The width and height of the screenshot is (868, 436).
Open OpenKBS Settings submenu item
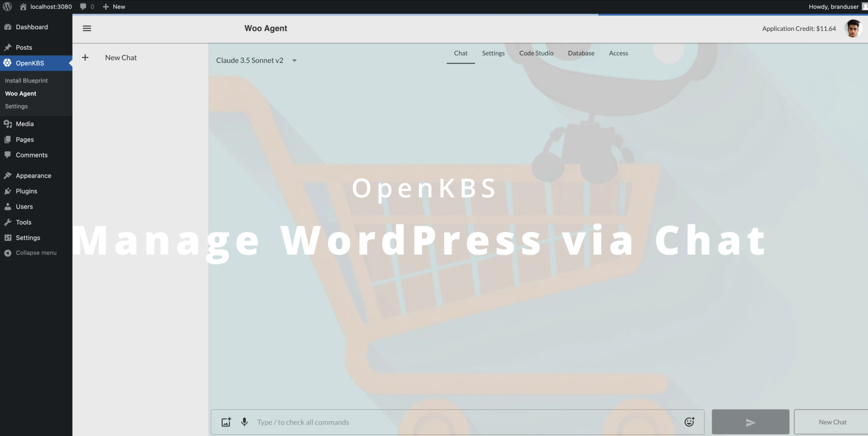(x=16, y=106)
